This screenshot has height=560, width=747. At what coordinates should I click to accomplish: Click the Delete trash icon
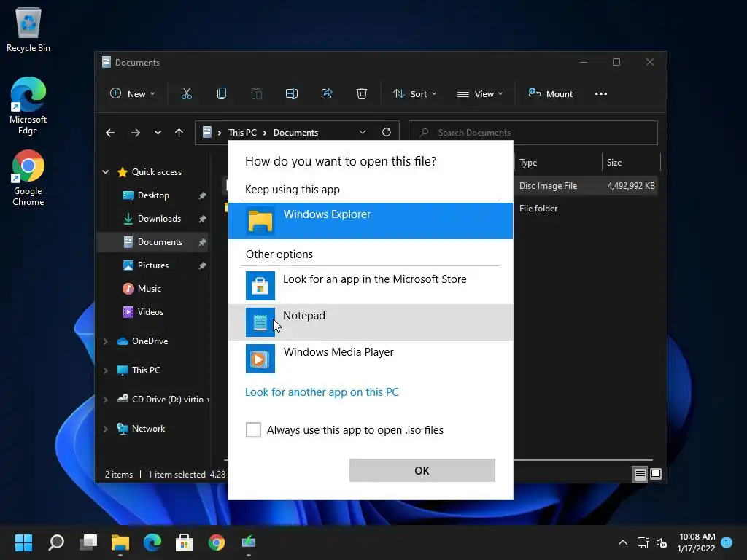[362, 94]
